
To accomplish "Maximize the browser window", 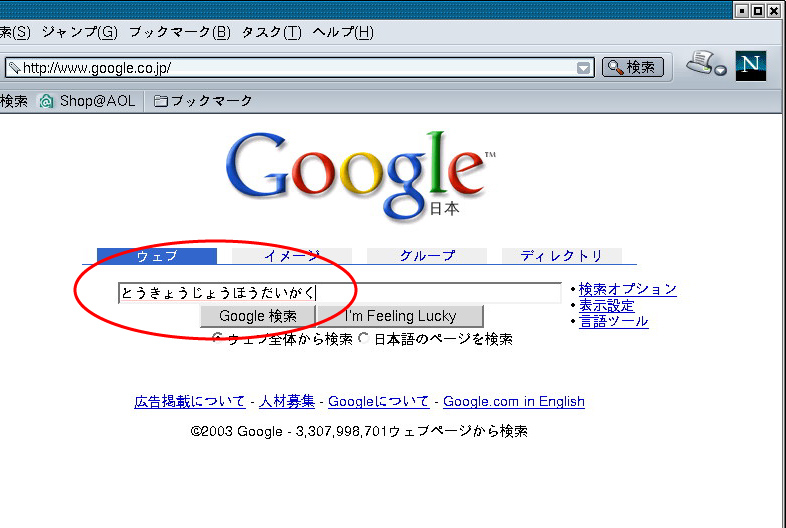I will [758, 11].
